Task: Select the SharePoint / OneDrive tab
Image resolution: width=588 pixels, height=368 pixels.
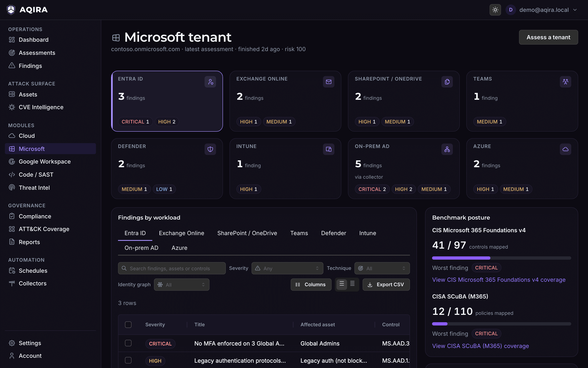Action: [247, 233]
